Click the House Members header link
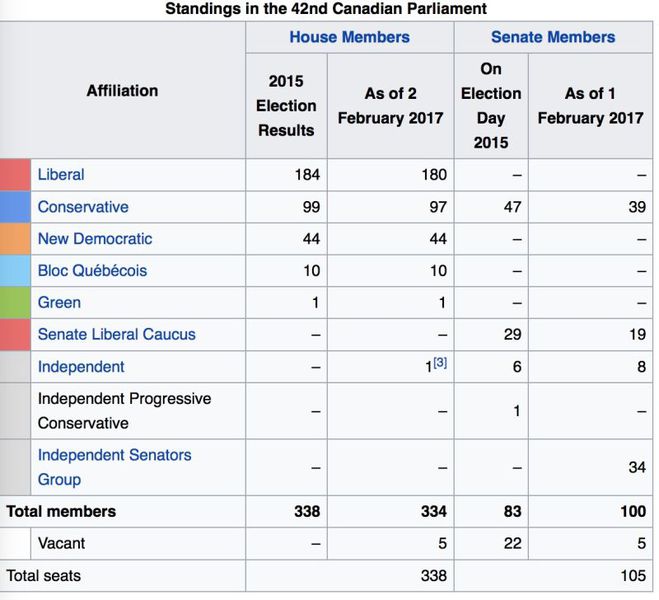 (349, 37)
